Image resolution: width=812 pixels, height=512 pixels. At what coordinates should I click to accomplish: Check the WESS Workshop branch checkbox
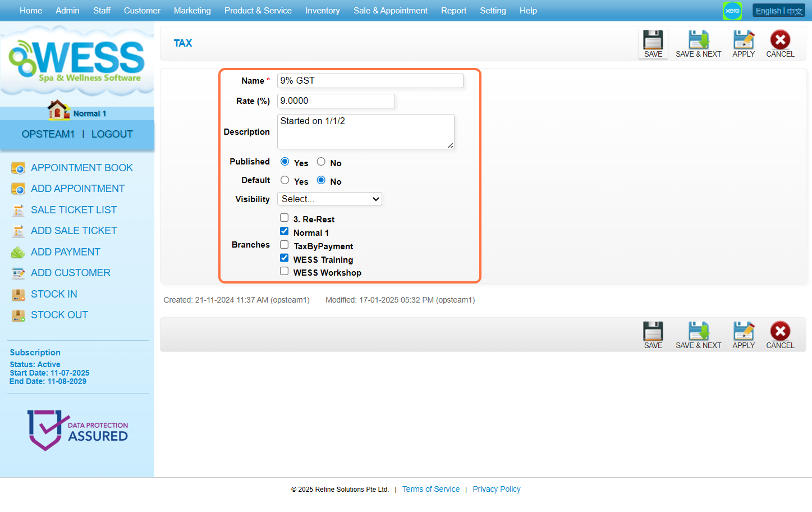pos(285,271)
